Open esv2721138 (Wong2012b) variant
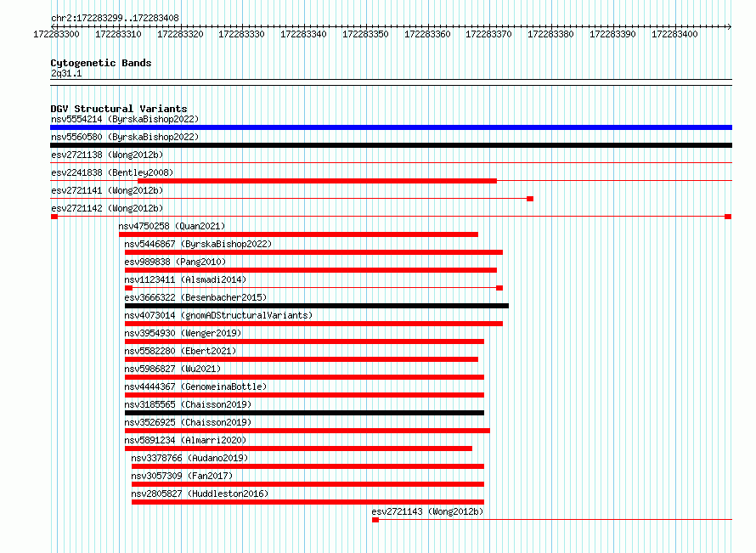This screenshot has width=756, height=553. [x=107, y=155]
